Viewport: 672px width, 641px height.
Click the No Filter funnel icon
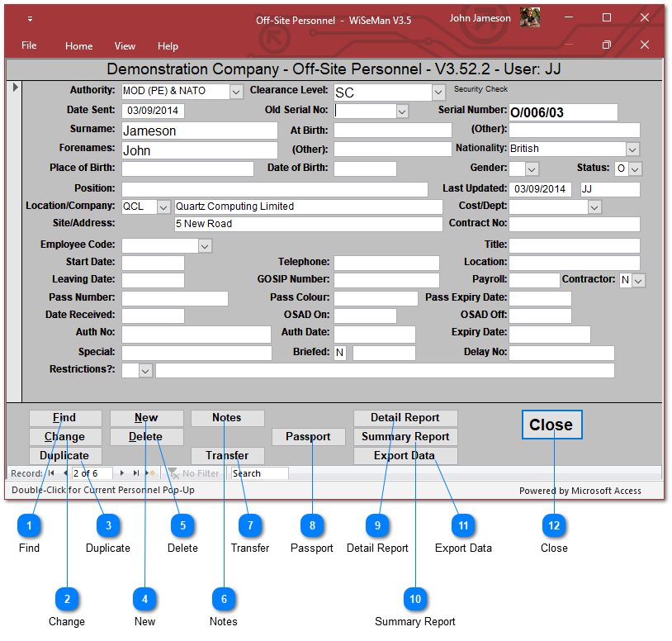click(173, 473)
